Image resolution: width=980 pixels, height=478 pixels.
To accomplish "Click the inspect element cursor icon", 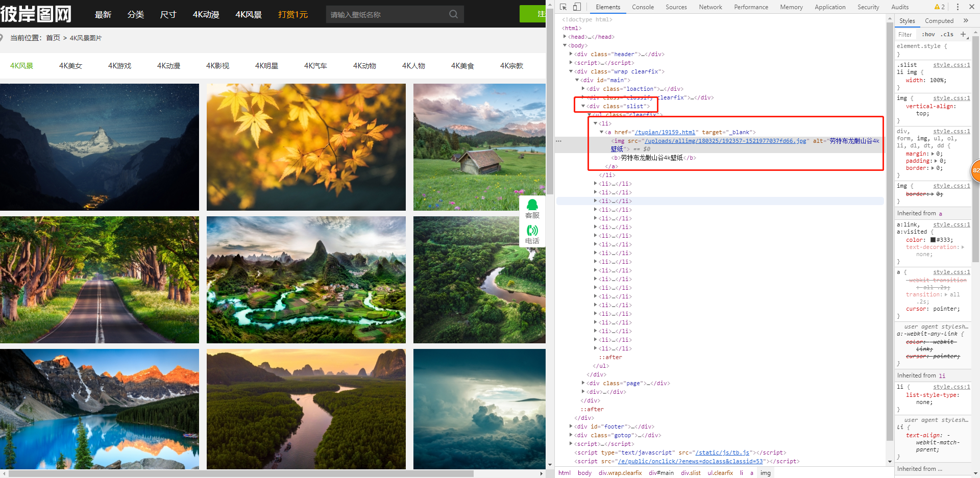I will click(563, 7).
